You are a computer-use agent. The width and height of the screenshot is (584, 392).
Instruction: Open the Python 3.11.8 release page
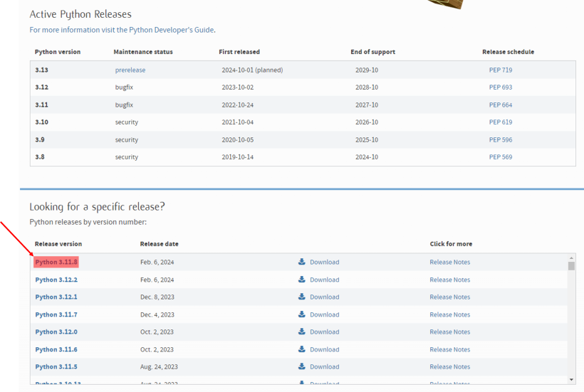pos(56,262)
